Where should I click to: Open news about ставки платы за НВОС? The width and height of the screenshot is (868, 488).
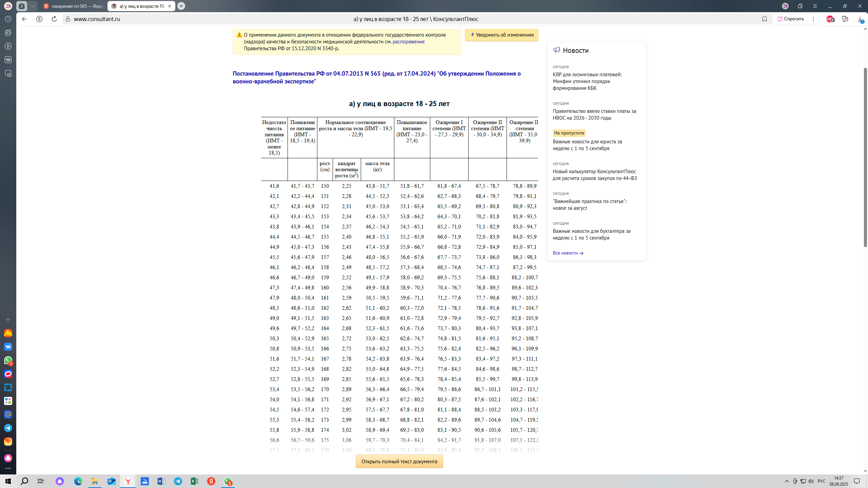tap(594, 115)
